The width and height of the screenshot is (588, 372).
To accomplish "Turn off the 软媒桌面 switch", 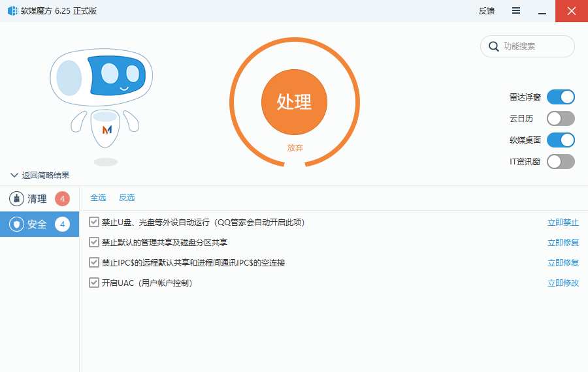I will pos(561,140).
